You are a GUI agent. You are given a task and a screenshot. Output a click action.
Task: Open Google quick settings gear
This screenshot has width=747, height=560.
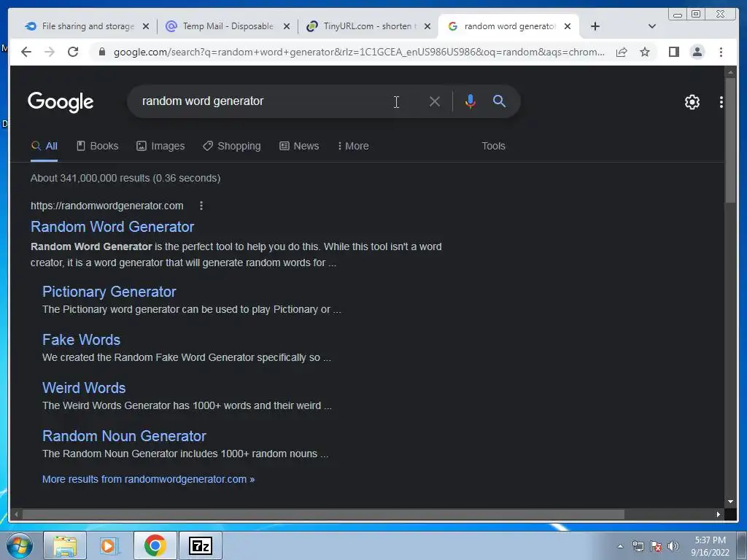coord(692,102)
